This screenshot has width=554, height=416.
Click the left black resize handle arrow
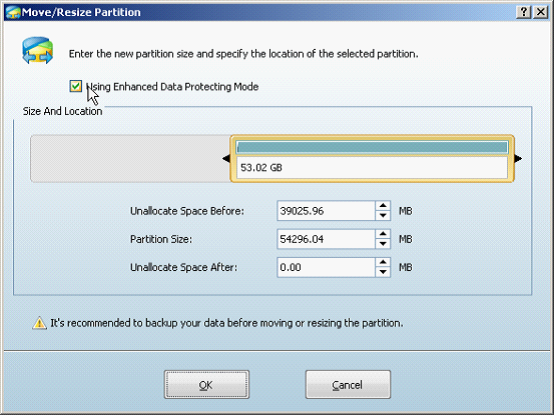tap(226, 158)
